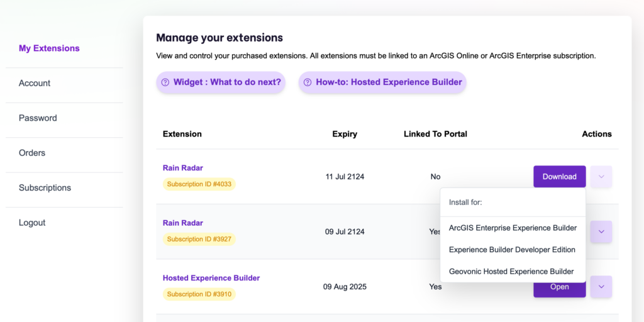Click the Expiry column header
This screenshot has height=322, width=644.
[345, 134]
